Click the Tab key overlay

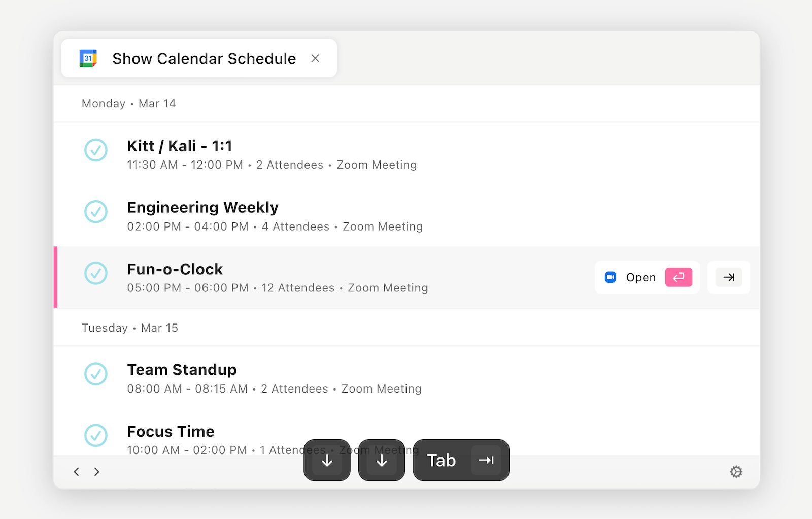461,460
